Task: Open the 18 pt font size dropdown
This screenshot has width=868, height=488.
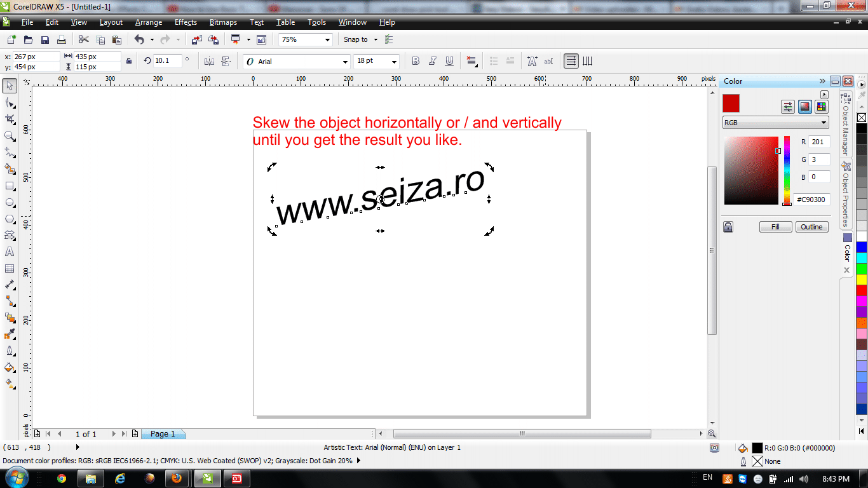Action: [x=394, y=62]
